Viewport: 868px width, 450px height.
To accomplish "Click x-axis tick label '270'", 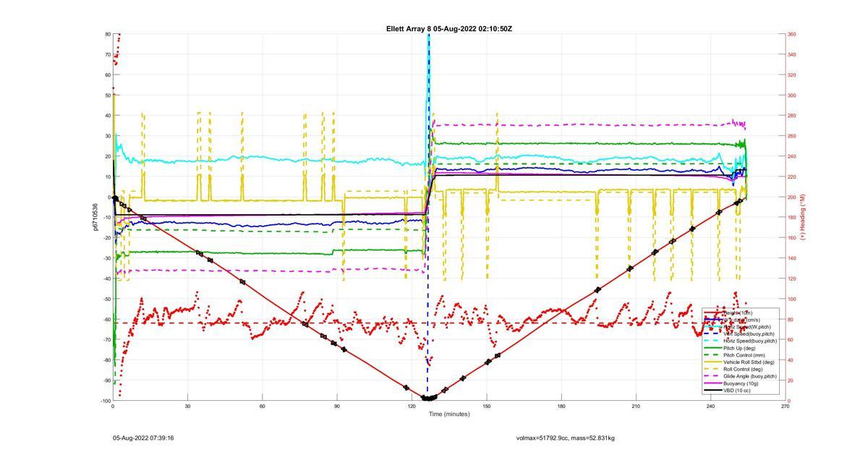I will point(786,407).
